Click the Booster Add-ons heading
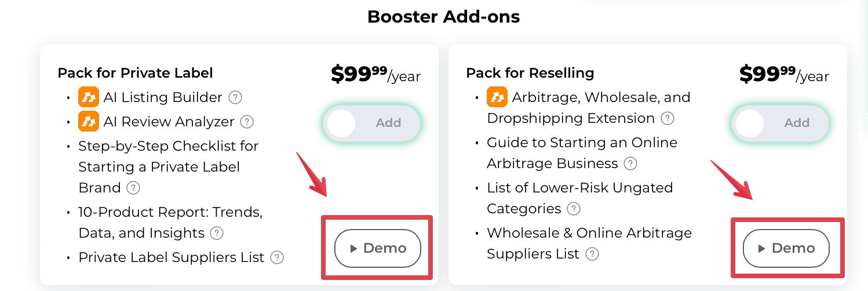Image resolution: width=868 pixels, height=291 pixels. [x=443, y=17]
